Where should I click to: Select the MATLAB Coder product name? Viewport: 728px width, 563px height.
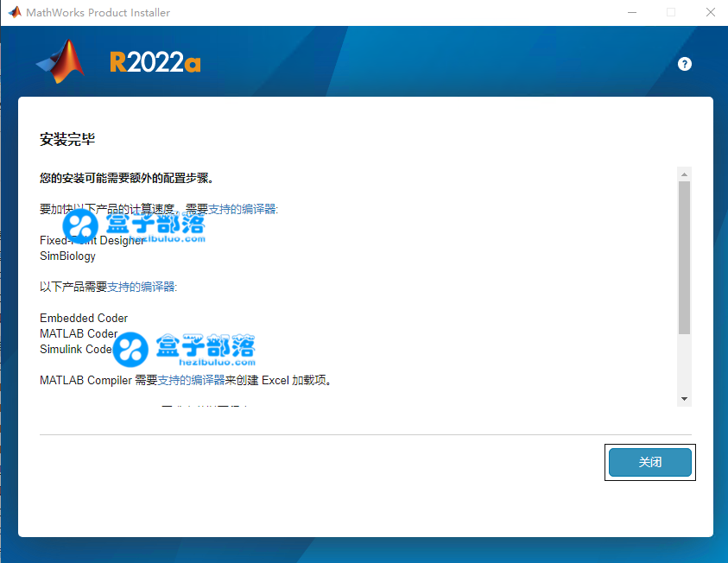(79, 333)
